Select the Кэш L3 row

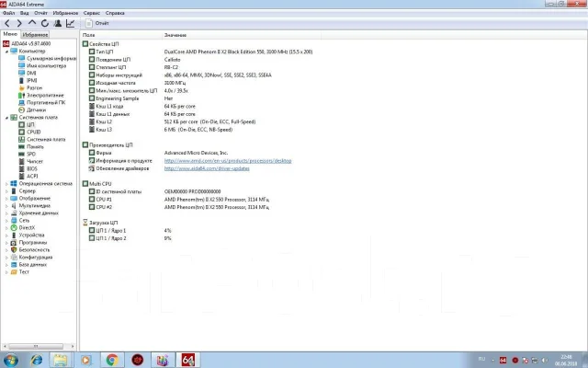coord(161,130)
